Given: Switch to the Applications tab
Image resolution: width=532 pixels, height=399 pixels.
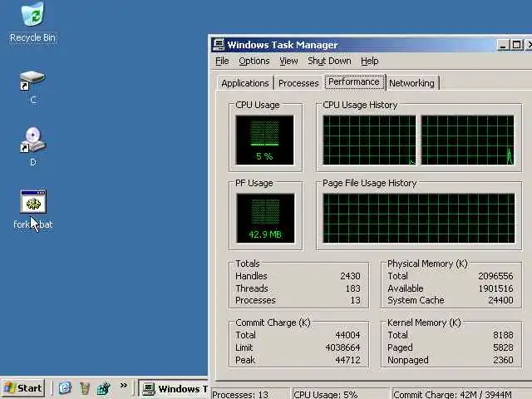Looking at the screenshot, I should 245,83.
